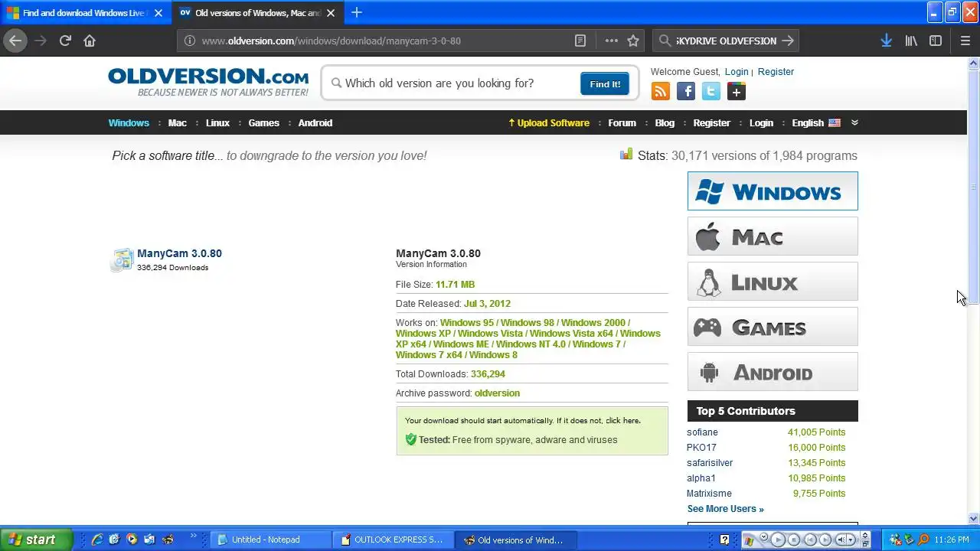980x551 pixels.
Task: Open Games in the navigation bar
Action: point(264,122)
